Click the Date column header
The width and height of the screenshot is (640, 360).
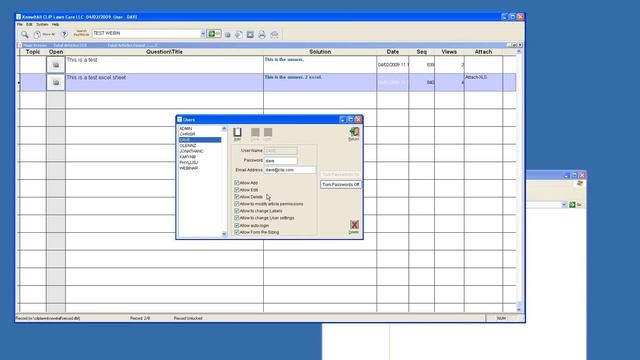393,52
